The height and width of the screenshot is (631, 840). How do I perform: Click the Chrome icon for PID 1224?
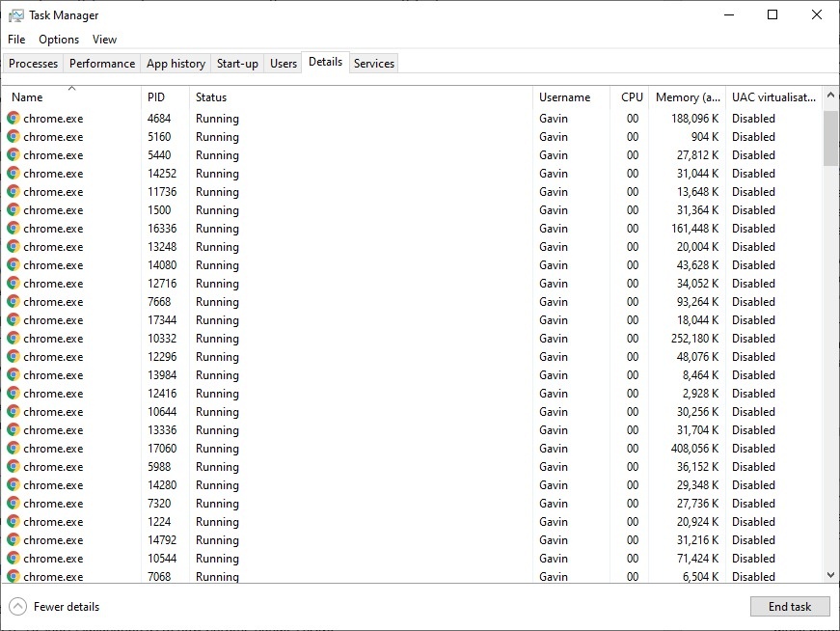14,522
